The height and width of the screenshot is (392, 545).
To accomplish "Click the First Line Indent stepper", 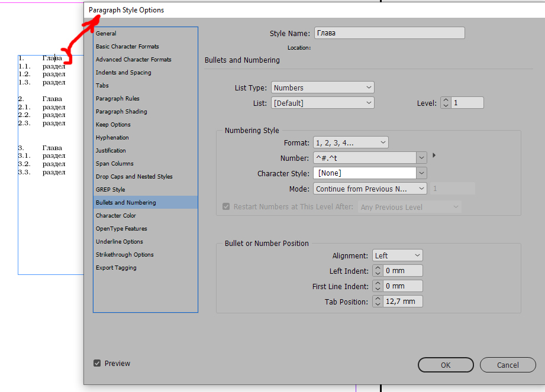I will pyautogui.click(x=378, y=286).
